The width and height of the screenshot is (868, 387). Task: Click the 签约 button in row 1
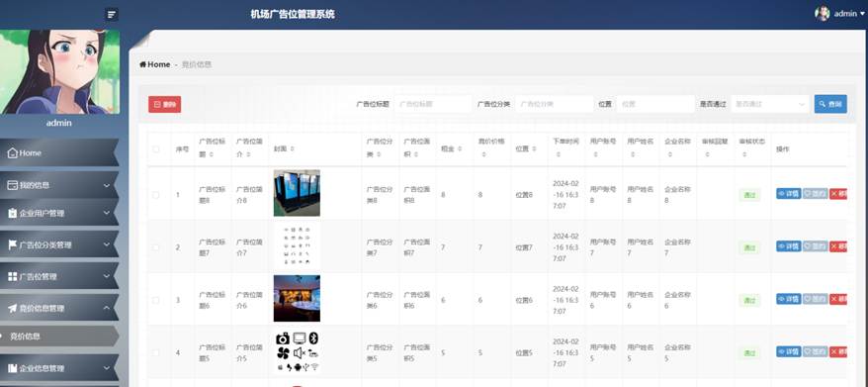tap(816, 194)
